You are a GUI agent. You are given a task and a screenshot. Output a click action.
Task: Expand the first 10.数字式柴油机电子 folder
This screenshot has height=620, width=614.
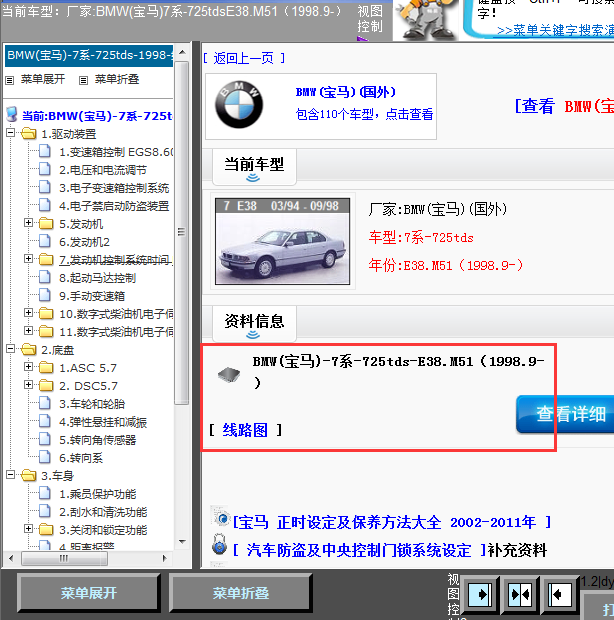pos(28,313)
